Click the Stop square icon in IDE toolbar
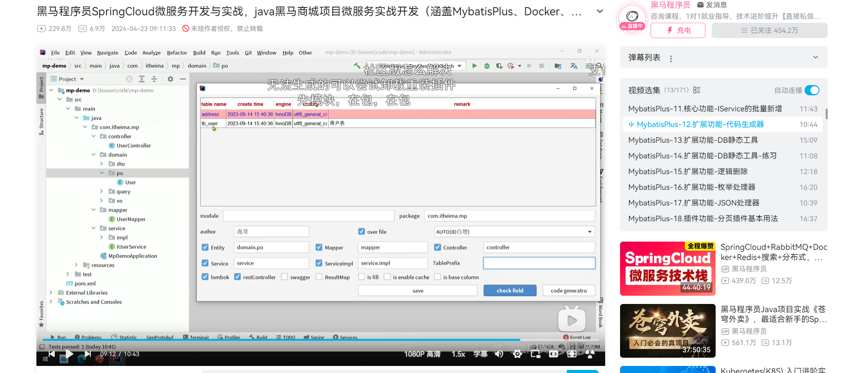Viewport: 868px width, 373px height. coord(541,66)
